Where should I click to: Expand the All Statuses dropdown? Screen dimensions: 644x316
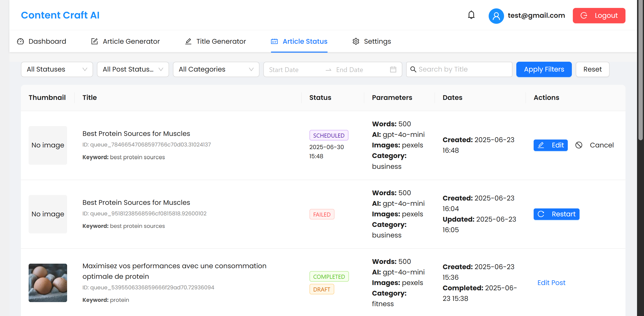coord(57,69)
